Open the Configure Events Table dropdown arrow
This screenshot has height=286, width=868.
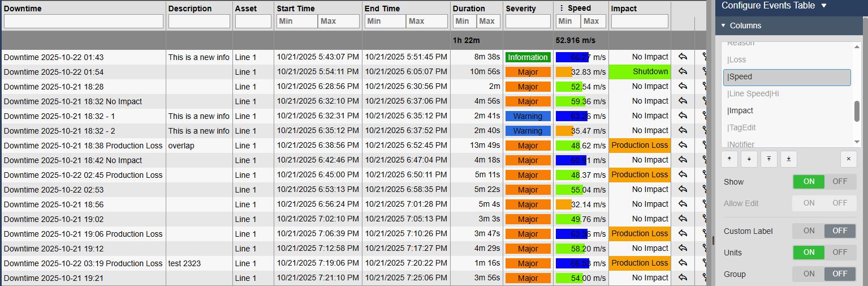[824, 6]
